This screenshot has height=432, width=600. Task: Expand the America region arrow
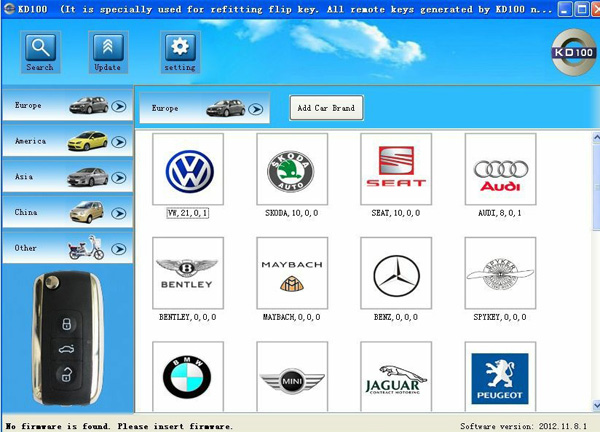point(119,142)
